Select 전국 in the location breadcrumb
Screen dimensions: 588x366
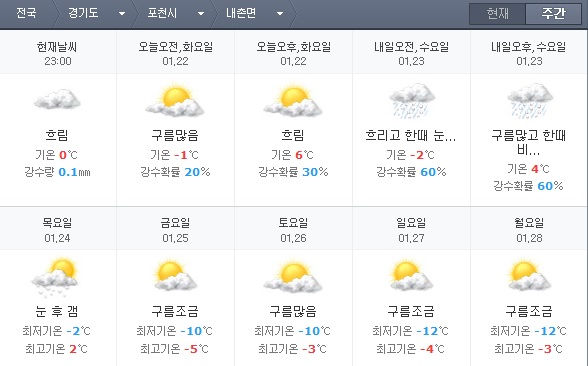click(x=26, y=13)
